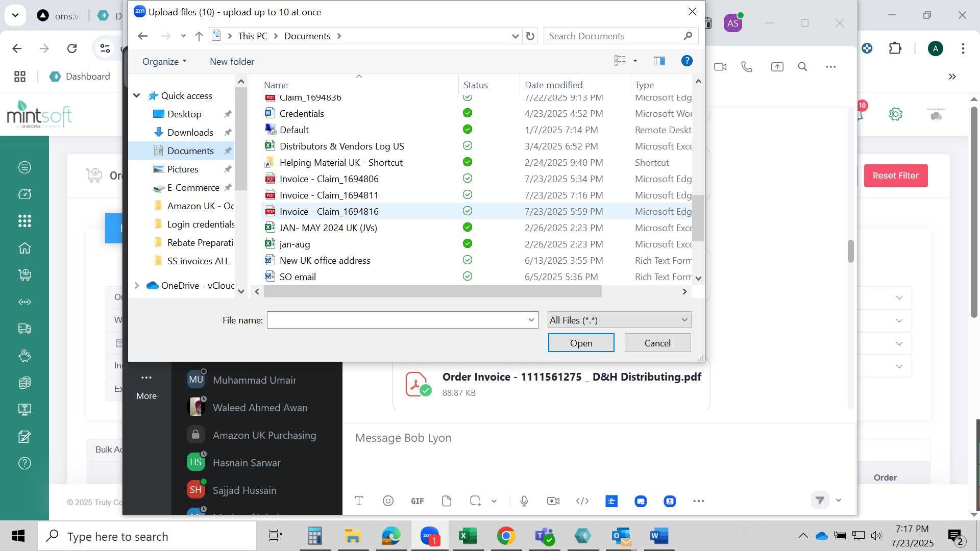Go up one folder level in dialog
Screen dimensions: 980x551
pos(199,36)
